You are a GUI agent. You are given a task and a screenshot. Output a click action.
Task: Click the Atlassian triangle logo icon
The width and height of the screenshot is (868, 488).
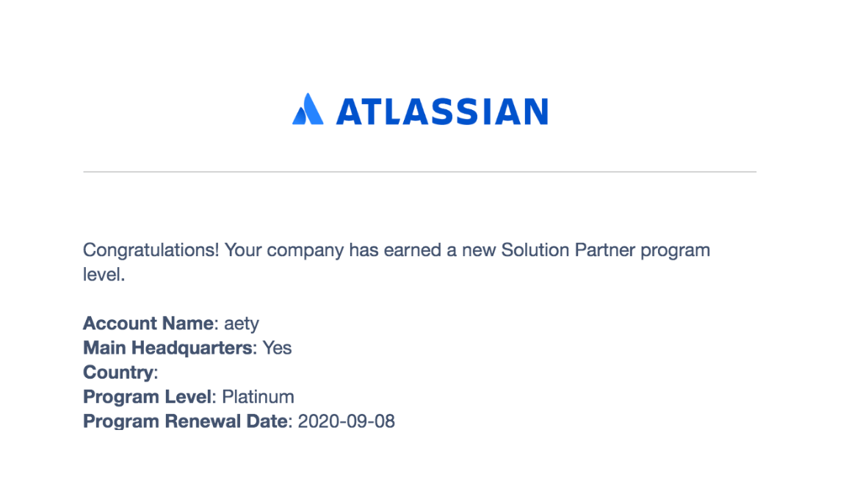tap(308, 109)
